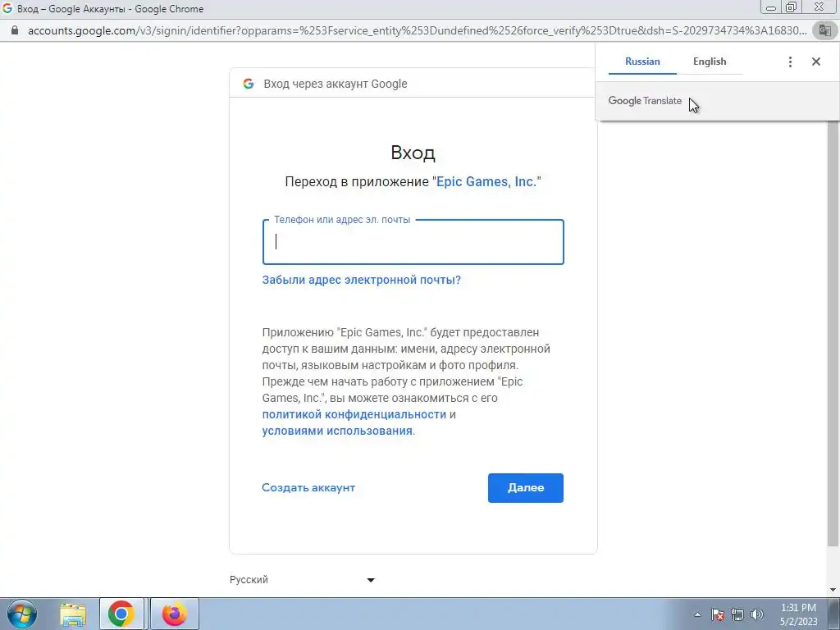Focus the phone or email input field
This screenshot has width=840, height=630.
(413, 242)
